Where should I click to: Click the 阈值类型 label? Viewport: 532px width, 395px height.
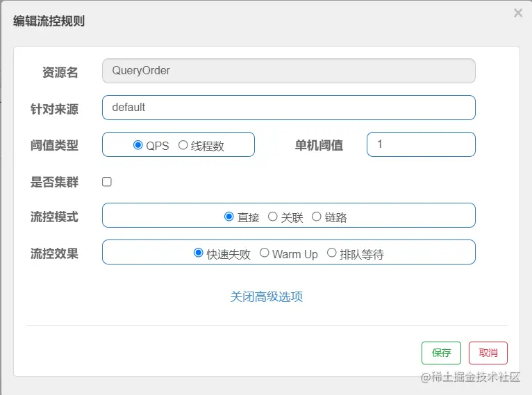coord(54,146)
